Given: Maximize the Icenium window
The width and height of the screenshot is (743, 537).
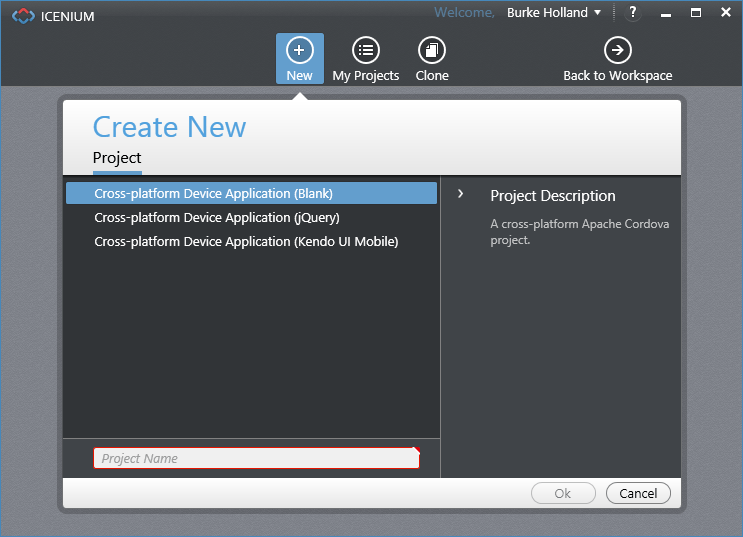Looking at the screenshot, I should 696,13.
